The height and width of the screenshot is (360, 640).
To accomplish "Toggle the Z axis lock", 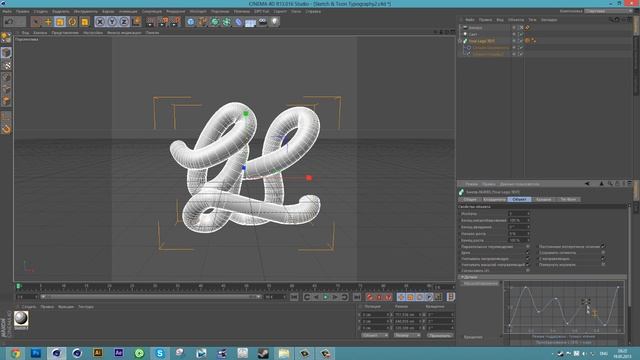I will click(124, 21).
